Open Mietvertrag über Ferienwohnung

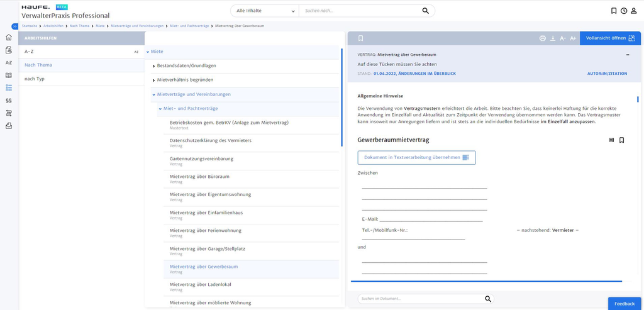click(x=251, y=233)
